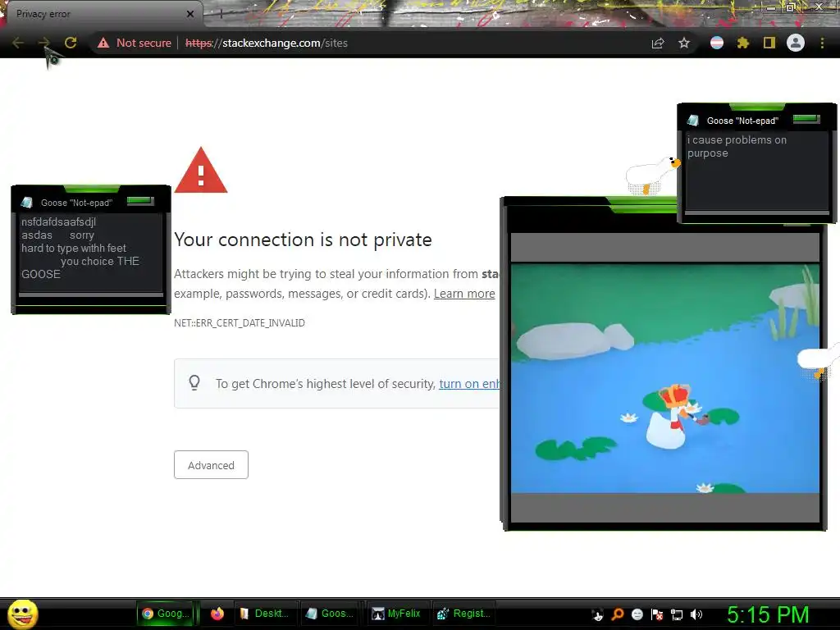840x630 pixels.
Task: Click the right Goose Not-epad notepad icon
Action: 693,121
